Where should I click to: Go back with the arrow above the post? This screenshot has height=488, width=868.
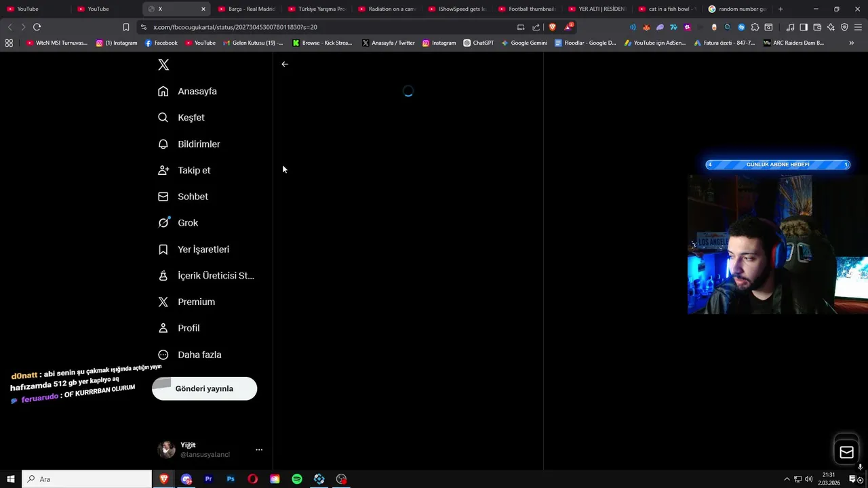pyautogui.click(x=285, y=64)
